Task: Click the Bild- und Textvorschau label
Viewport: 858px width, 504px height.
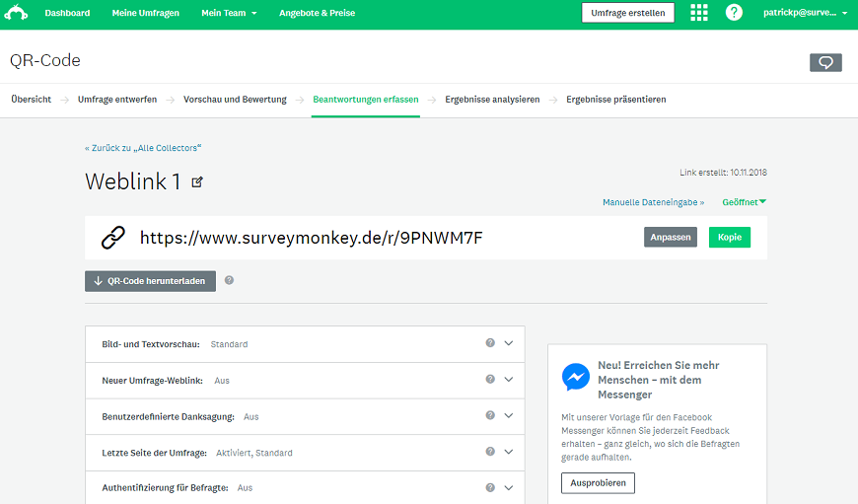Action: (151, 344)
